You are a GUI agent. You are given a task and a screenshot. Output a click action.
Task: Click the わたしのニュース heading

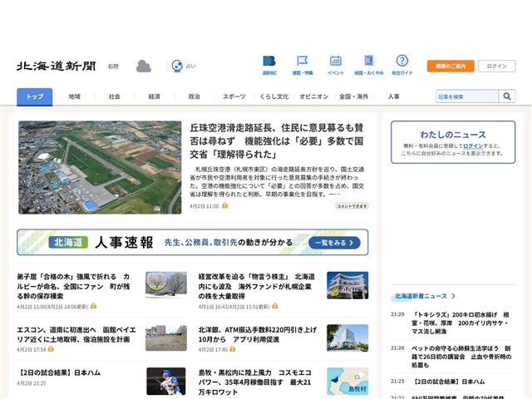(x=453, y=135)
